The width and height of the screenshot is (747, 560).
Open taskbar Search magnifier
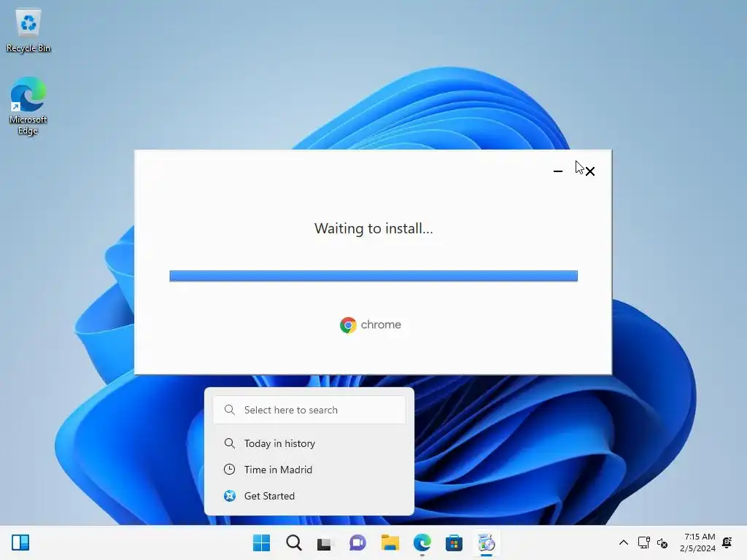tap(293, 542)
